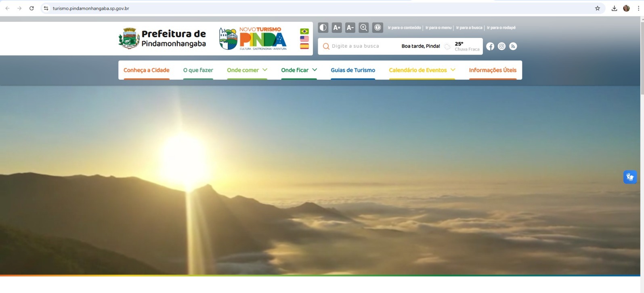The image size is (644, 293).
Task: Open the Conheça a Cidade menu item
Action: 146,70
